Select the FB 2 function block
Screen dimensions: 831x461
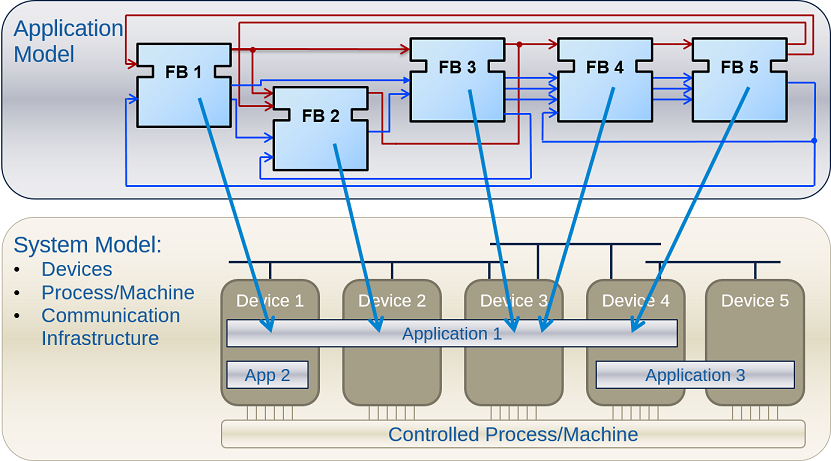(320, 128)
